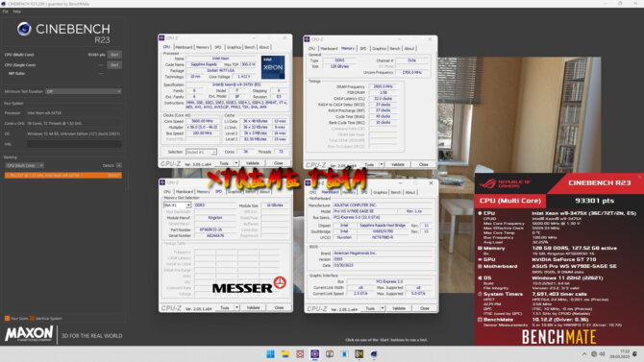
Task: Click Close in SPD tab CPU-Z window
Action: tap(279, 307)
